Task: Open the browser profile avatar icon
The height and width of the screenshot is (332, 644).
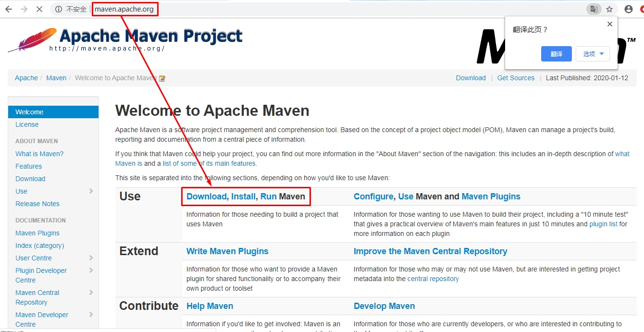Action: click(629, 9)
